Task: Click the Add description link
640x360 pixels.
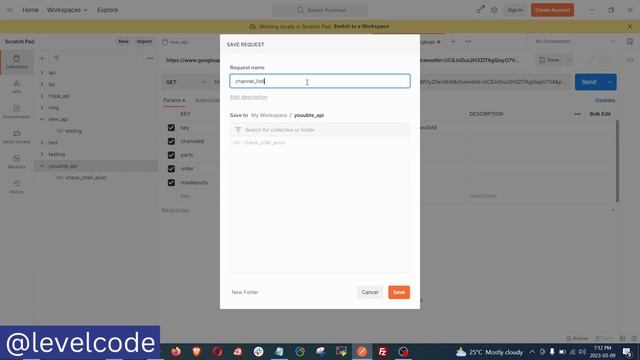Action: (x=249, y=97)
